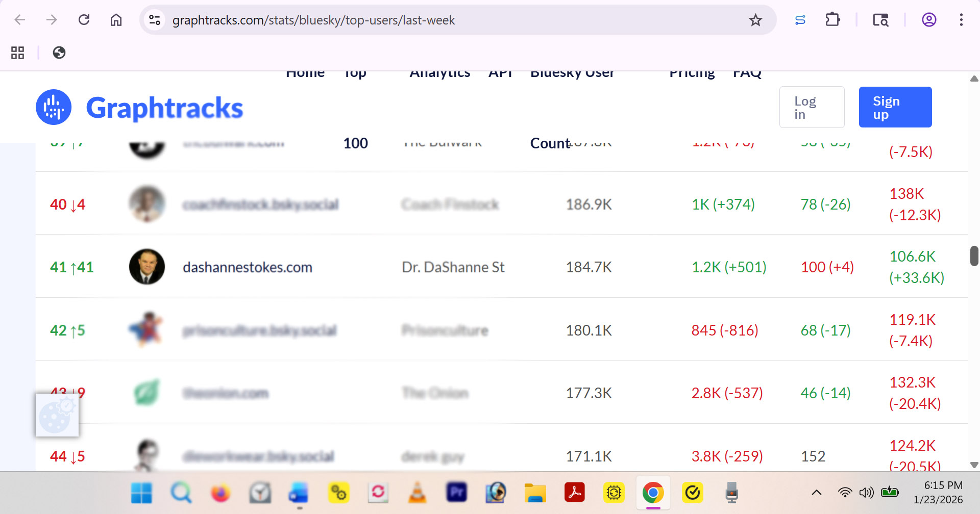Open the date and time flyout

click(938, 493)
